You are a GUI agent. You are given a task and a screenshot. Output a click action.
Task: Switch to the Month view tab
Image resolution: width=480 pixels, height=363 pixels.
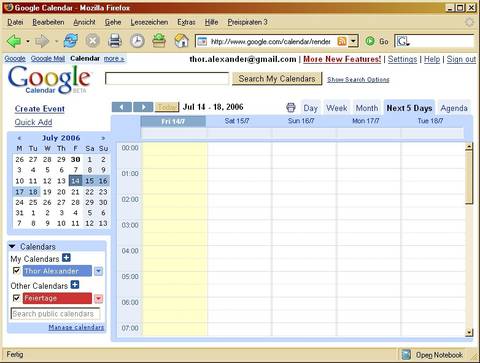(x=367, y=108)
